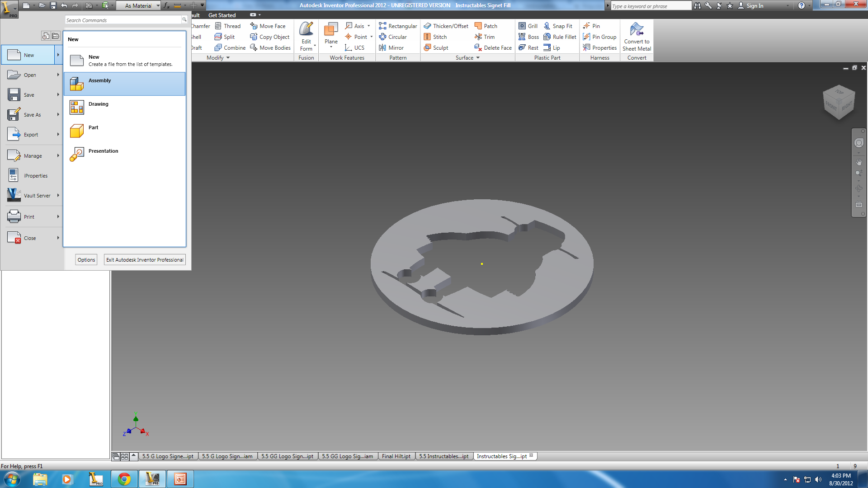
Task: Click the Stitch surface tool
Action: 435,37
